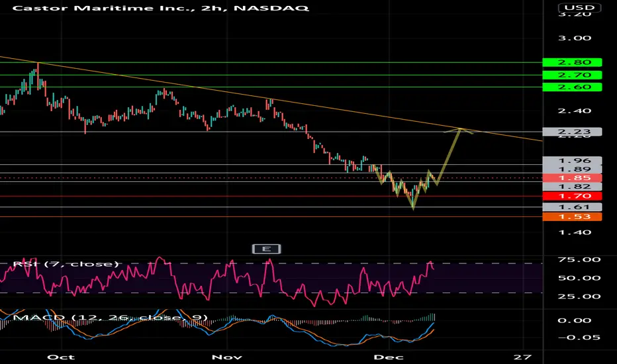Screen dimensions: 617x364
Task: Click the 0.00 MACD axis value
Action: point(575,320)
